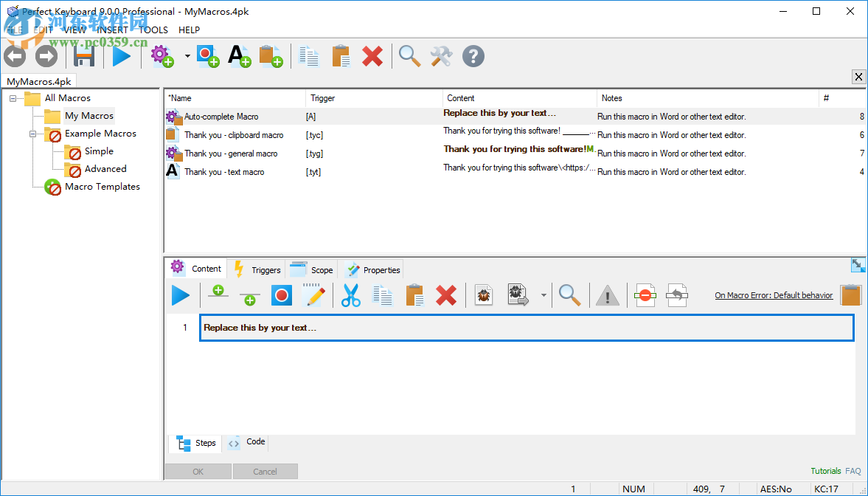This screenshot has width=868, height=496.
Task: Search steps with editor magnifier
Action: click(x=569, y=295)
